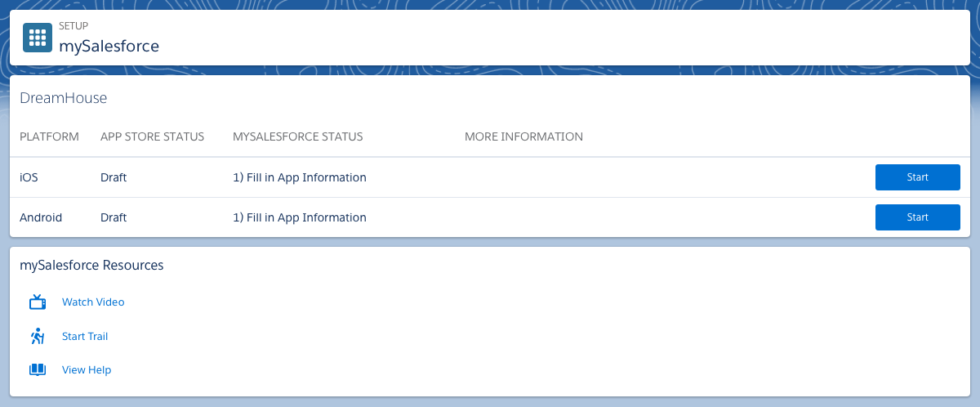Click the APP STORE STATUS column header
Image resolution: width=980 pixels, height=407 pixels.
point(152,136)
